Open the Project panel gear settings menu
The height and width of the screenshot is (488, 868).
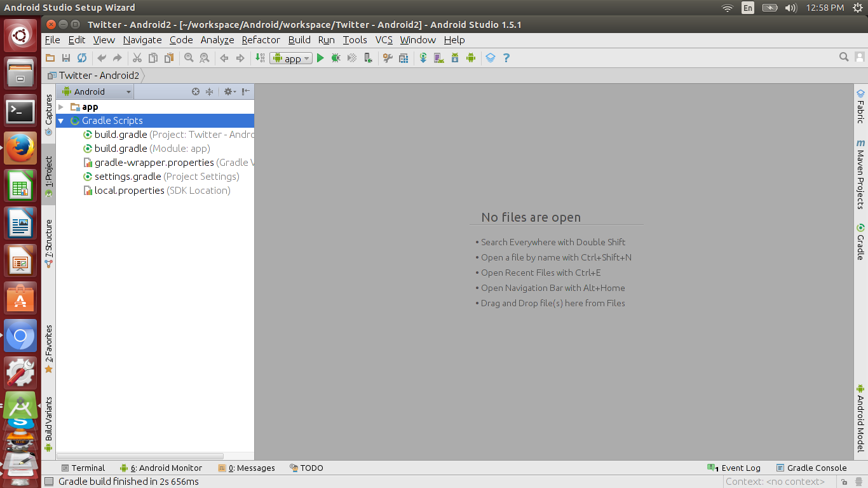[x=229, y=91]
